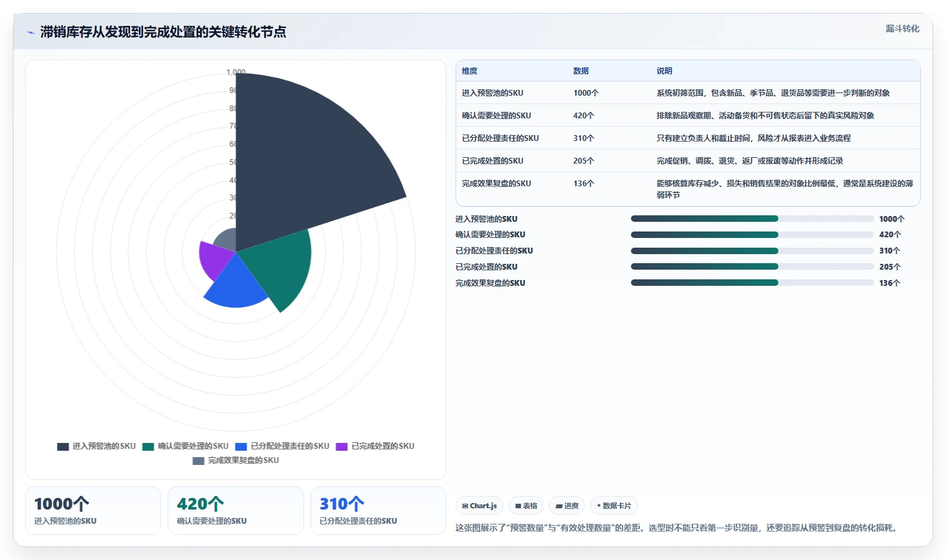Screen dimensions: 946x560
Task: Click the 表格 tag chip
Action: [526, 506]
